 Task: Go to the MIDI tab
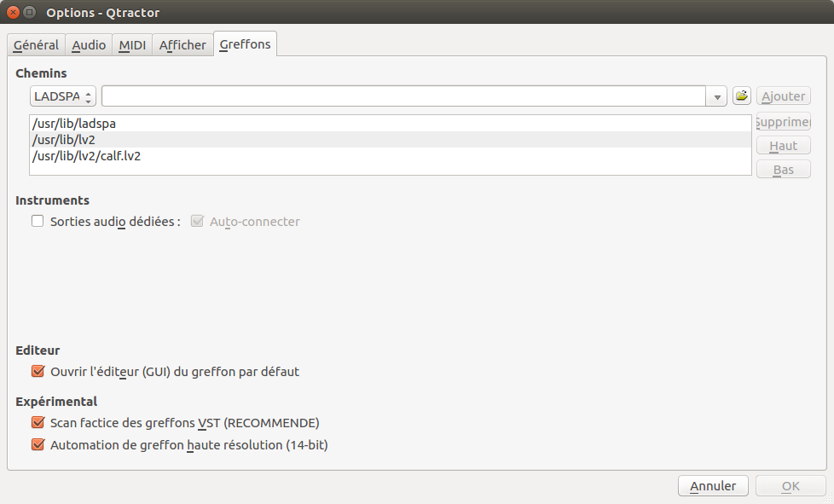click(x=132, y=45)
